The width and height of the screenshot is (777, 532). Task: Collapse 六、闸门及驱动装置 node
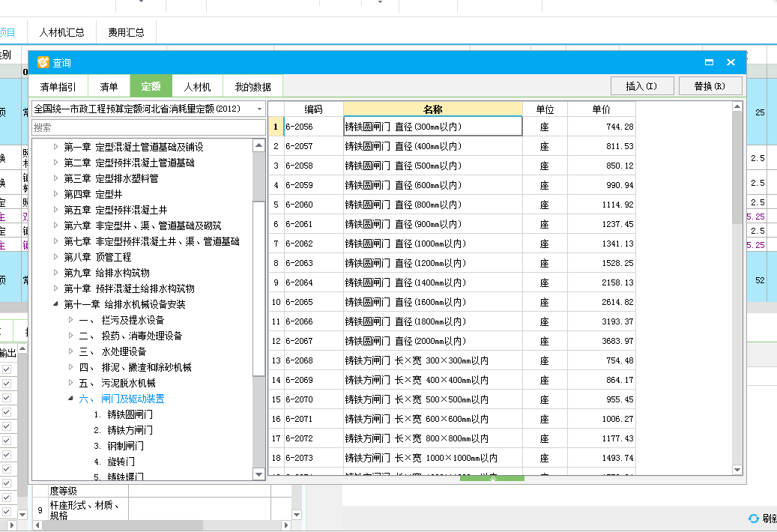pyautogui.click(x=71, y=399)
